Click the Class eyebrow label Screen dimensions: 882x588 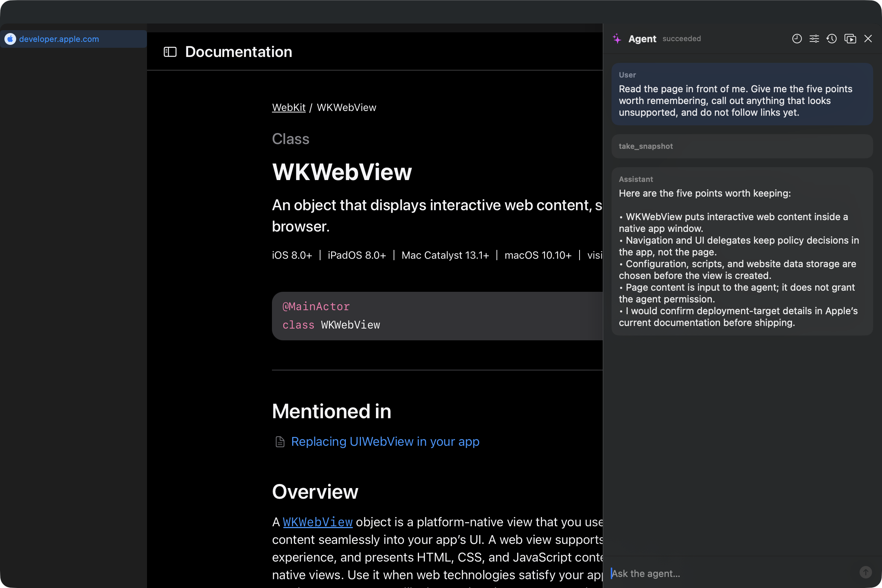291,139
